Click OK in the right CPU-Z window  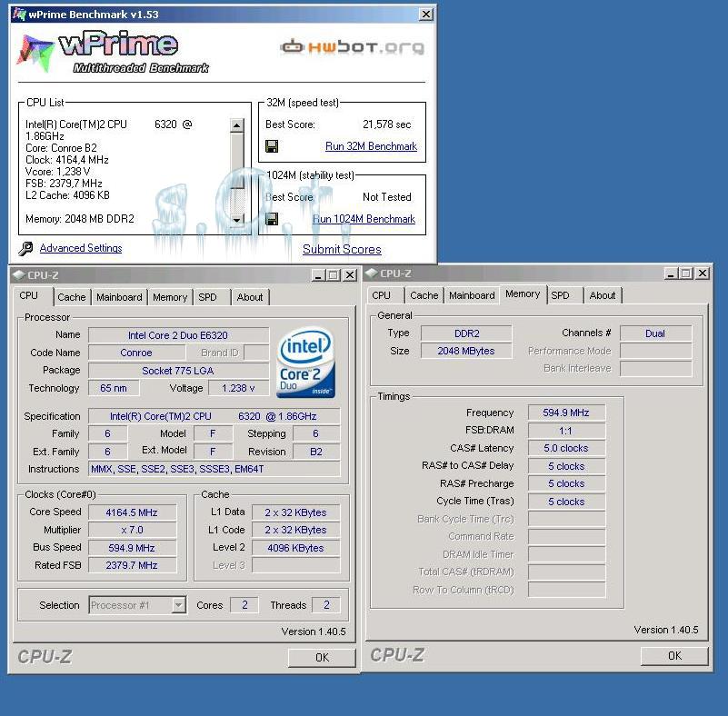674,656
